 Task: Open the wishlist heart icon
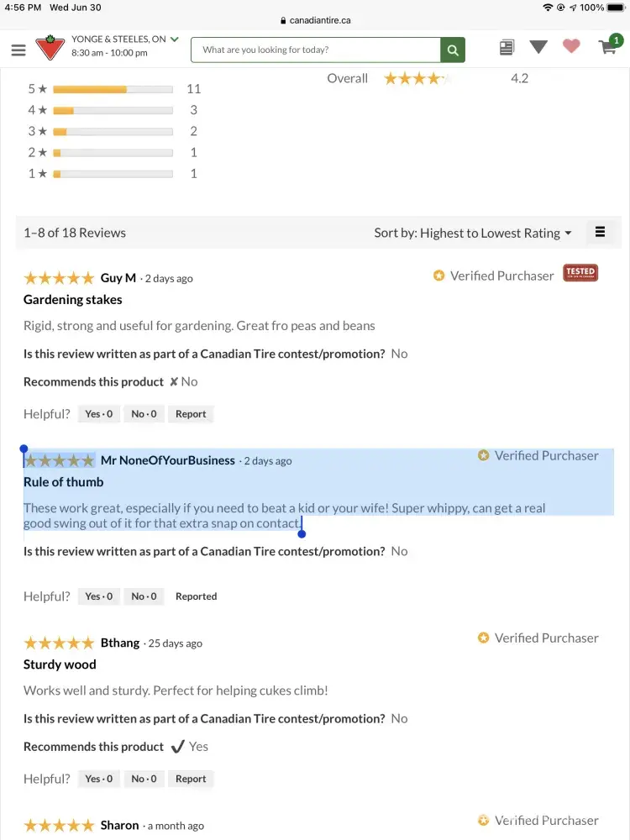[x=571, y=46]
